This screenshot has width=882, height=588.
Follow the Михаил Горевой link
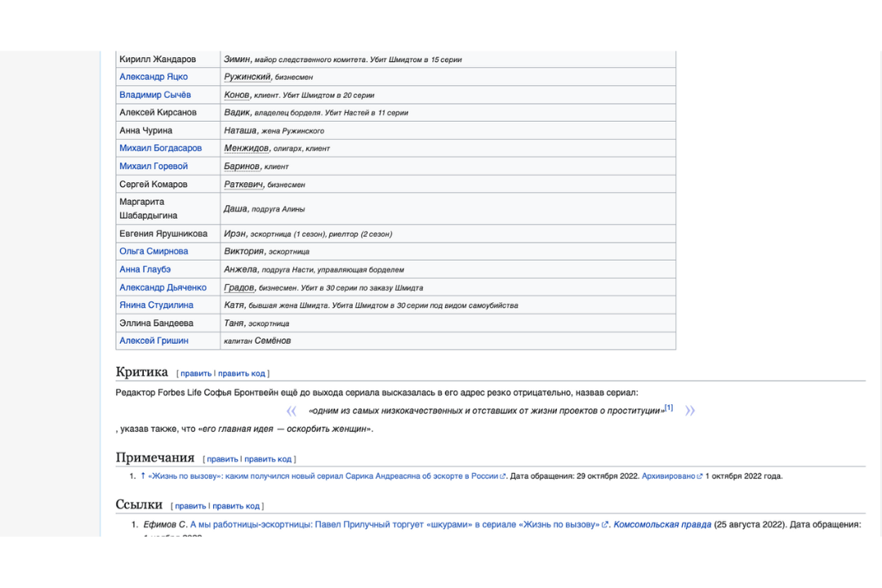point(154,166)
